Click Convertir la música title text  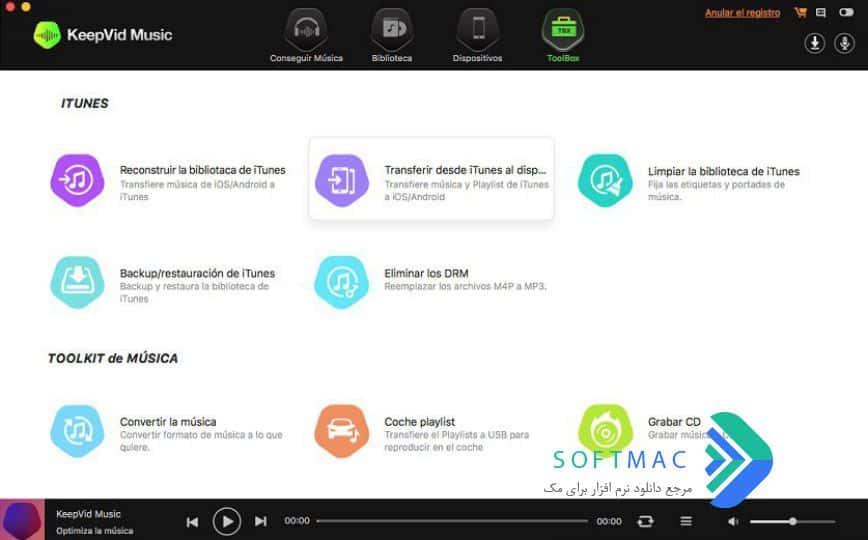click(168, 421)
